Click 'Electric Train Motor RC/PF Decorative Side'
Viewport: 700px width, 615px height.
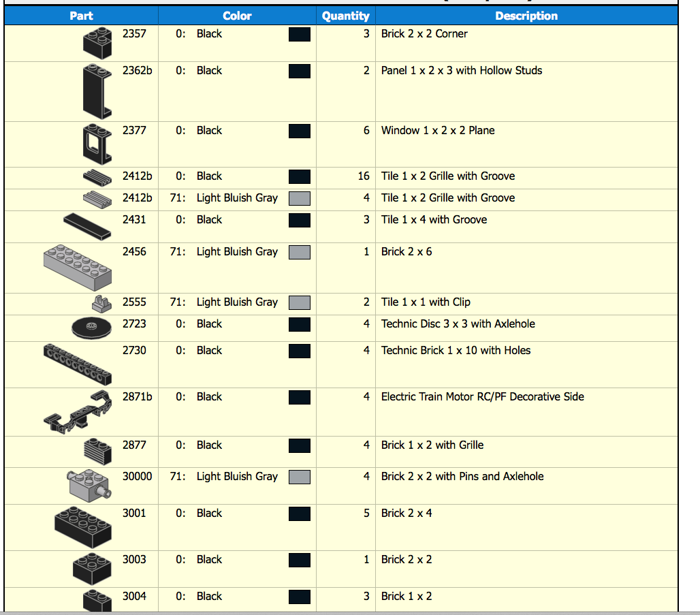click(x=483, y=396)
